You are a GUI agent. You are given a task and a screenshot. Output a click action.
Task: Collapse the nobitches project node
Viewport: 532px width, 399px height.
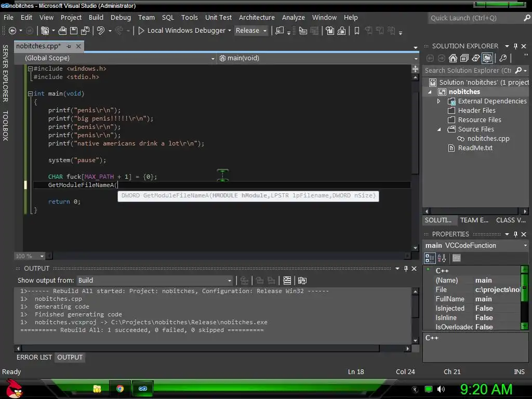[430, 92]
